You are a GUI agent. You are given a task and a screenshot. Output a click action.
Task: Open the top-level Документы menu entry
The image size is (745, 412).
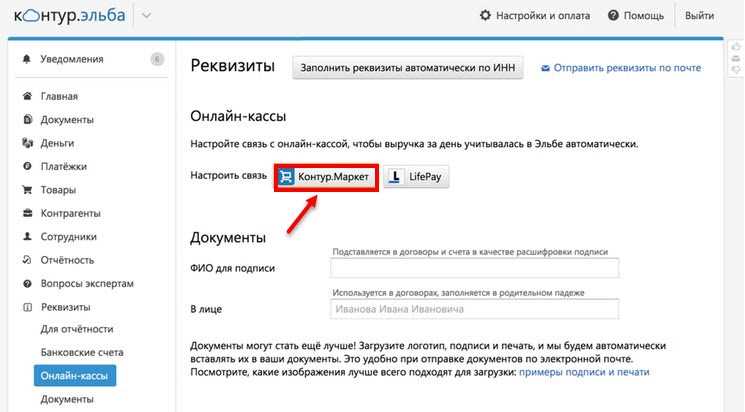click(x=67, y=120)
